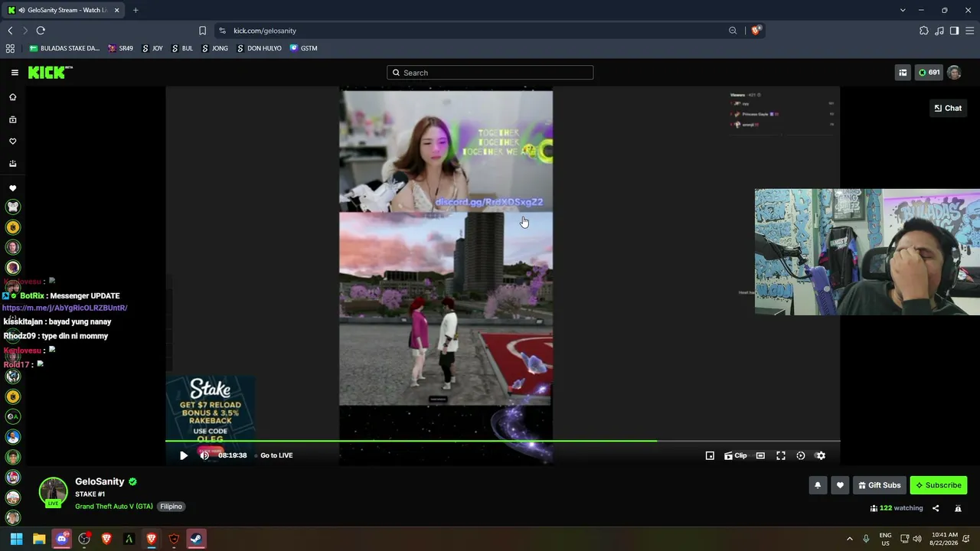Gift Subs to the channel
The height and width of the screenshot is (551, 980).
pos(880,485)
